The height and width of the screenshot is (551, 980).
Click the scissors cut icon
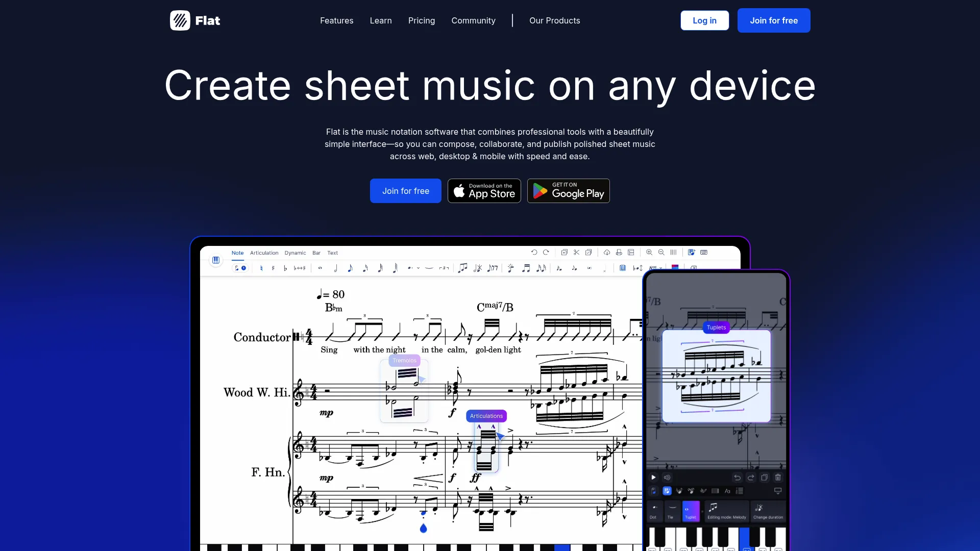pyautogui.click(x=576, y=253)
